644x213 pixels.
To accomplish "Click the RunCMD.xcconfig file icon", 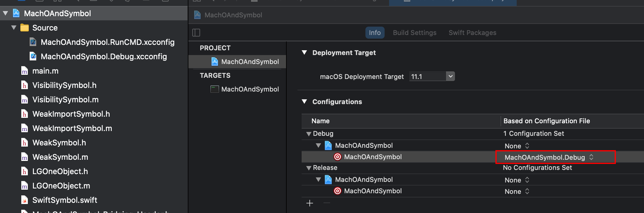I will tap(33, 42).
